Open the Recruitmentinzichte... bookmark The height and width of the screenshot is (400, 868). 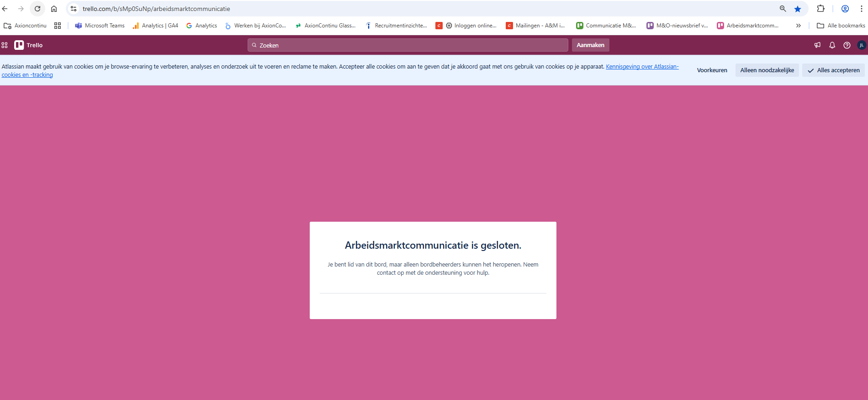tap(396, 26)
